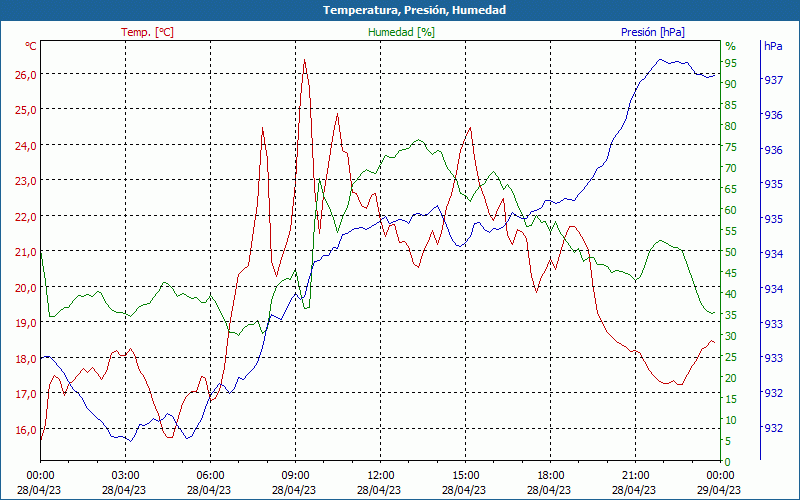Viewport: 800px width, 500px height.
Task: Click the red '°C' unit label
Action: click(31, 46)
